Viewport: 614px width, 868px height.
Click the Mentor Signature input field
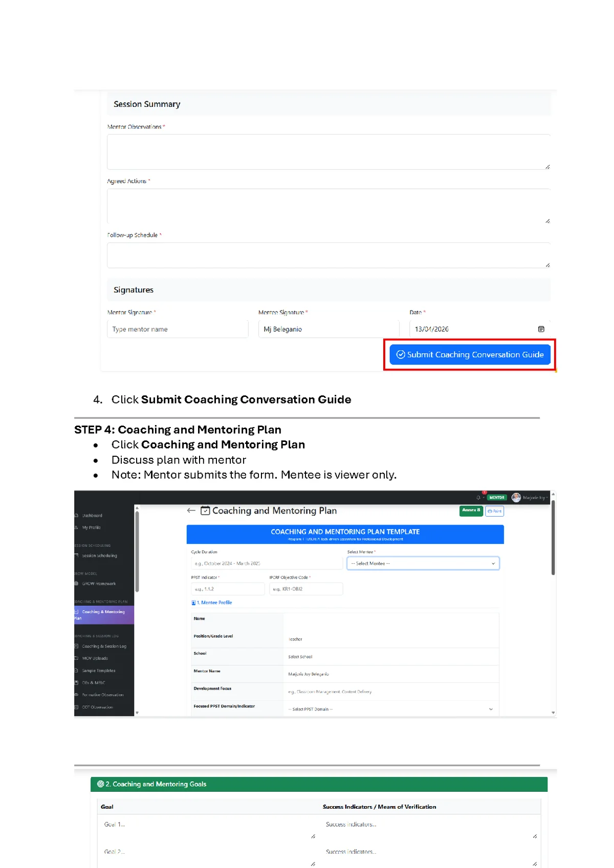tap(178, 329)
